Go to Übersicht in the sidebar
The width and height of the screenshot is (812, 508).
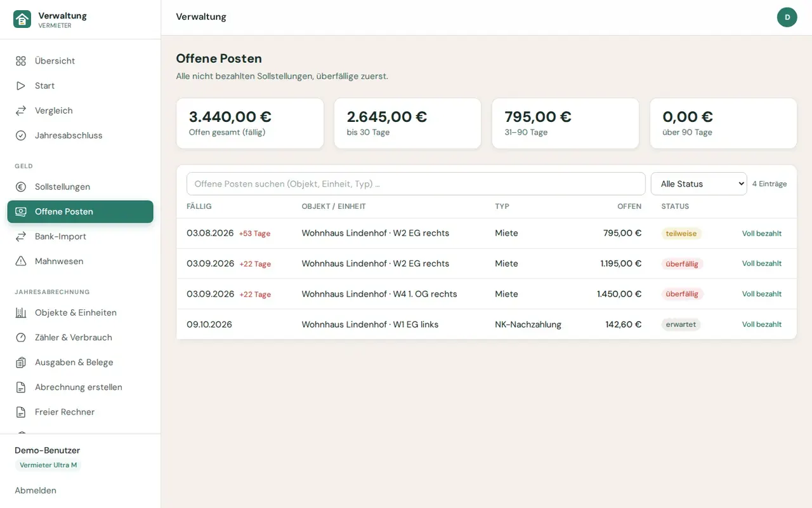click(x=81, y=61)
